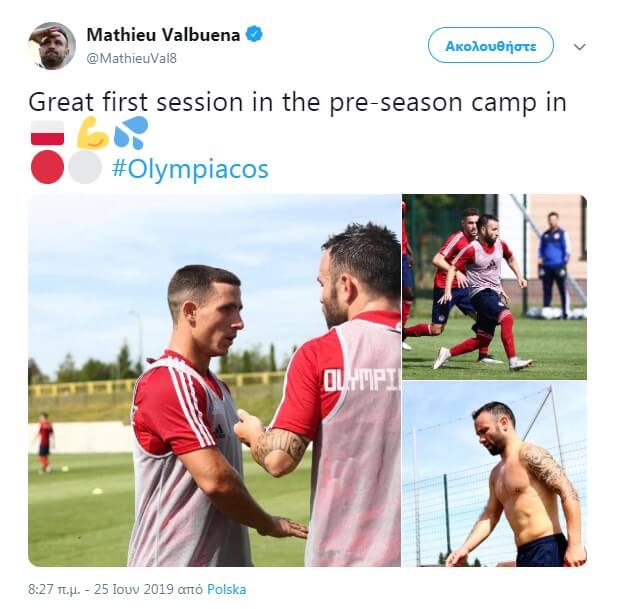The image size is (625, 609).
Task: Click the blue verified badge icon
Action: click(255, 35)
